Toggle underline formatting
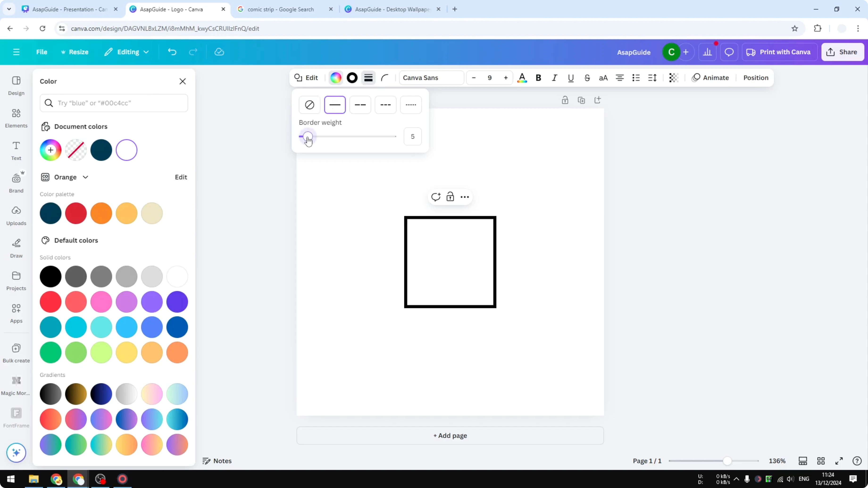The width and height of the screenshot is (868, 488). [x=571, y=78]
